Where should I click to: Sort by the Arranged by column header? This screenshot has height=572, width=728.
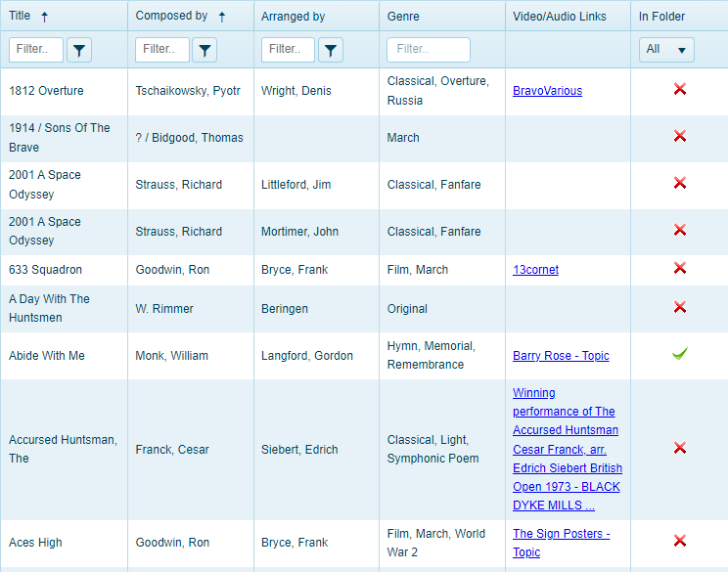[x=293, y=17]
